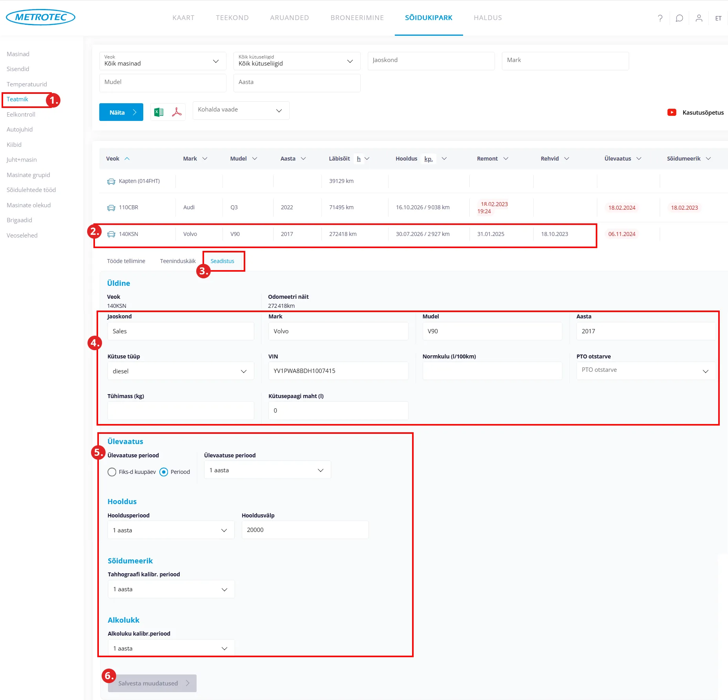Open the Hooldusperiood dropdown
Viewport: 728px width, 700px height.
point(171,530)
